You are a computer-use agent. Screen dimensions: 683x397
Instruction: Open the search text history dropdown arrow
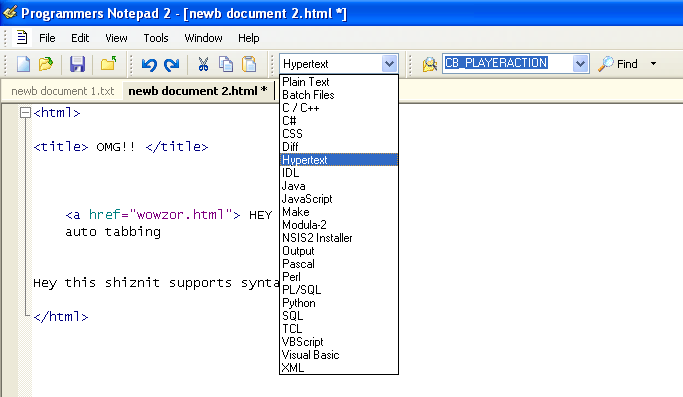[x=580, y=64]
